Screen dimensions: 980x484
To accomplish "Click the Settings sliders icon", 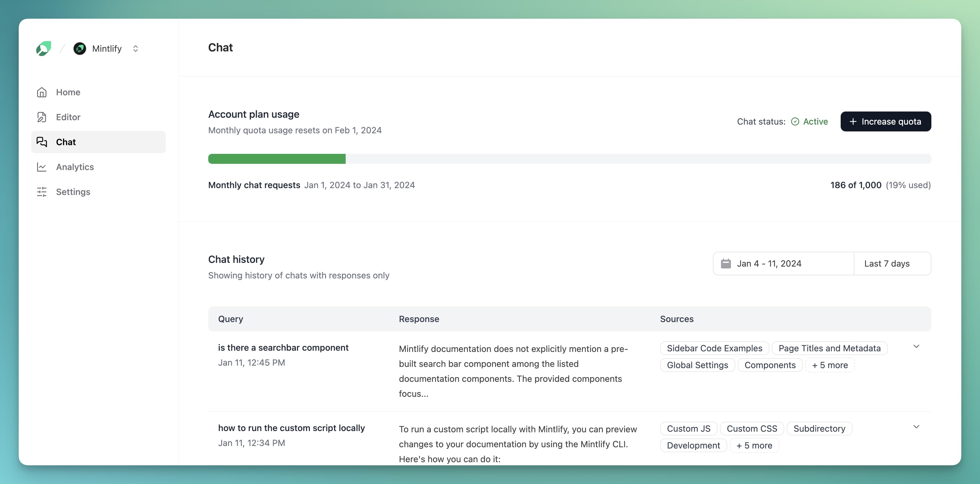I will [x=41, y=192].
